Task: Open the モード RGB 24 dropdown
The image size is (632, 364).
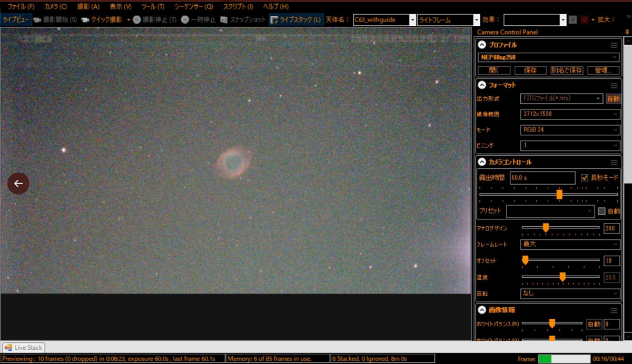Action: 570,130
